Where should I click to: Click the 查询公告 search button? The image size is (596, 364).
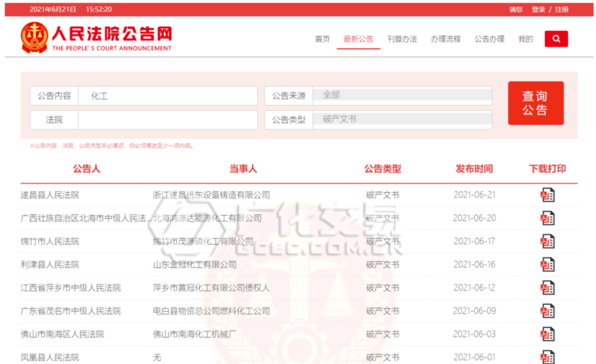point(536,103)
